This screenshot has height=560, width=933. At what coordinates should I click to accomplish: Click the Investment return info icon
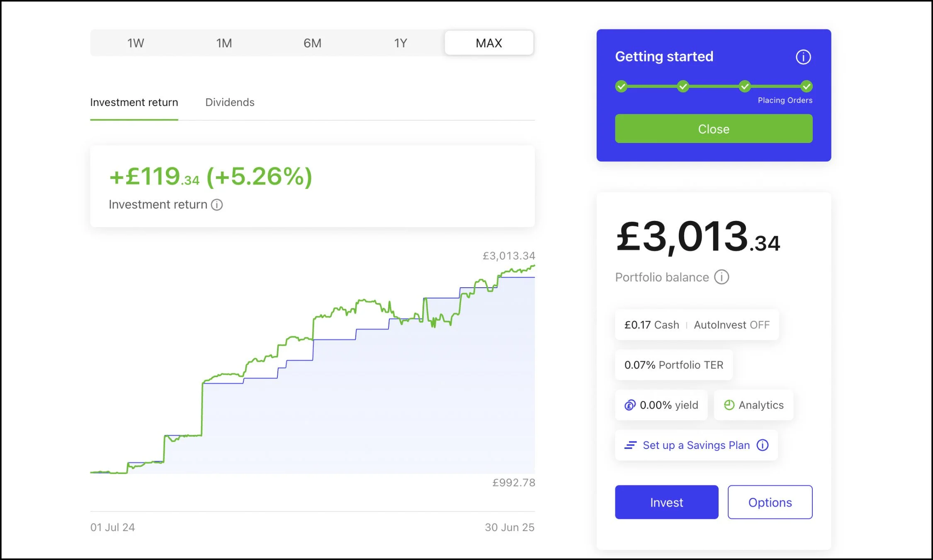click(x=217, y=205)
